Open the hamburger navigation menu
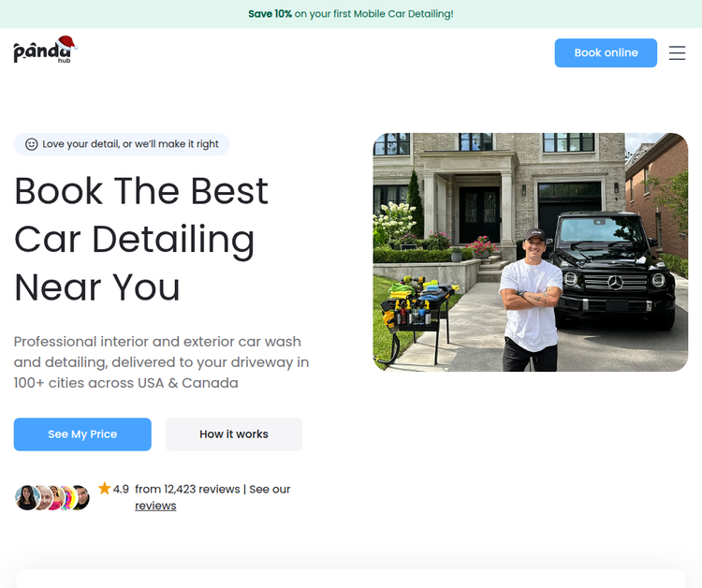Screen dimensions: 702x588 (x=677, y=53)
